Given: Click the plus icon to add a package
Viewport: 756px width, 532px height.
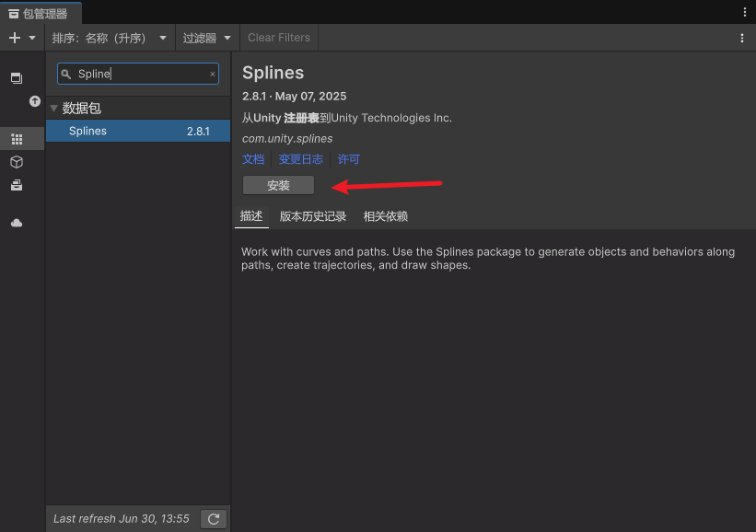Looking at the screenshot, I should (x=13, y=38).
